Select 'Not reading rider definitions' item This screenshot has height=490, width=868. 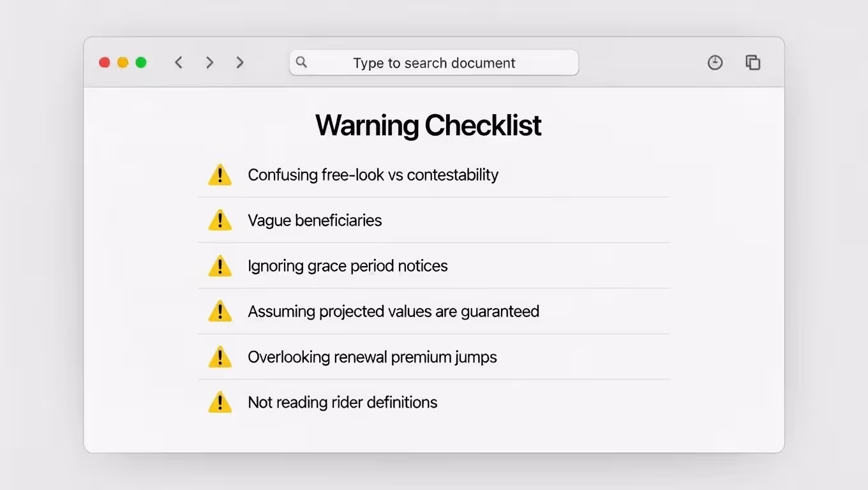coord(343,403)
